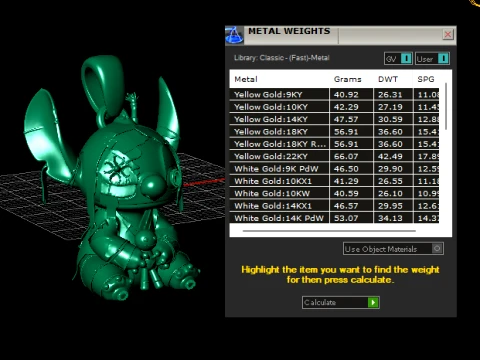Image resolution: width=480 pixels, height=360 pixels.
Task: Click the 53.07 grams value
Action: pos(346,218)
